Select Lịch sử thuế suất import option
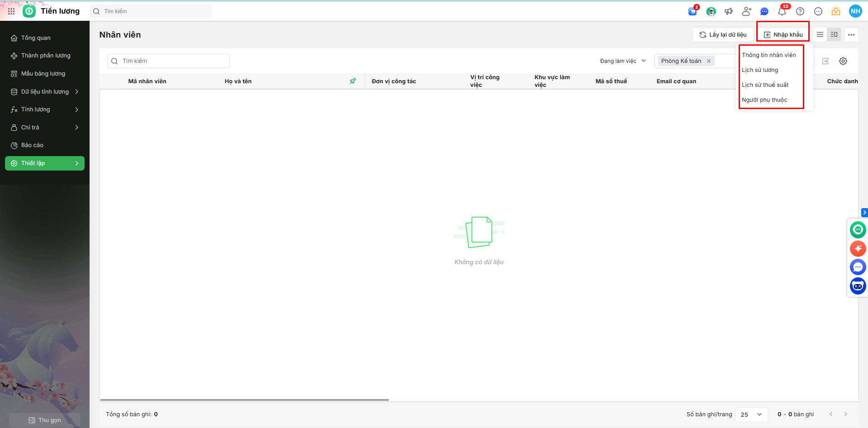 765,85
